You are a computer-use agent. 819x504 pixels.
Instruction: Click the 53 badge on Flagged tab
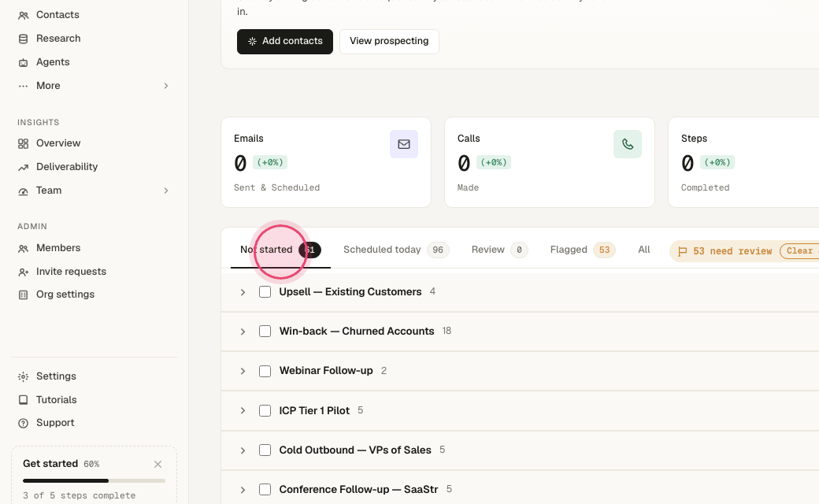pyautogui.click(x=604, y=250)
